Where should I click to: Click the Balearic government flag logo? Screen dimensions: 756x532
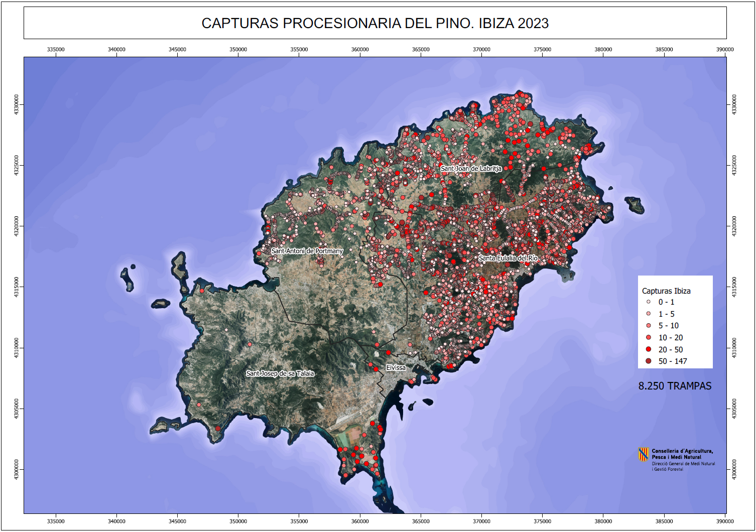click(x=644, y=454)
